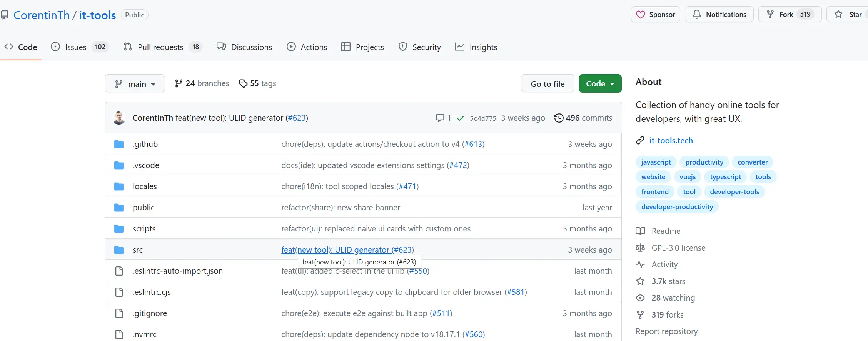Open the Pull requests tab
Screen dimensions: 868x341
pos(160,47)
